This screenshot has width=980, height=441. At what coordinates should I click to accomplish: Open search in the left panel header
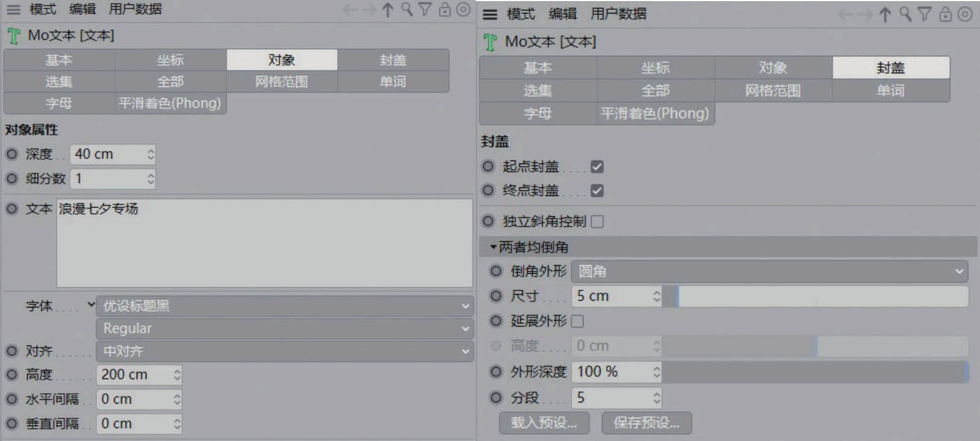click(407, 10)
